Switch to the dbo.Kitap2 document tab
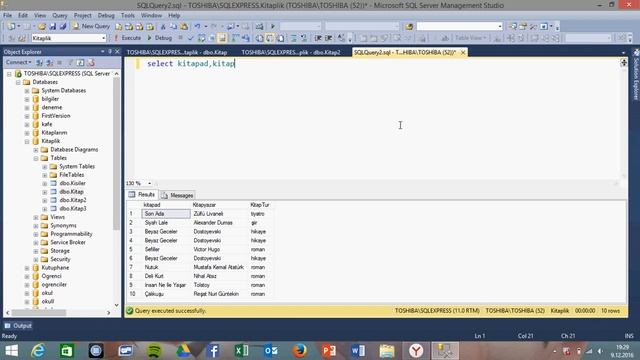Screen dimensions: 640x360 (x=291, y=52)
